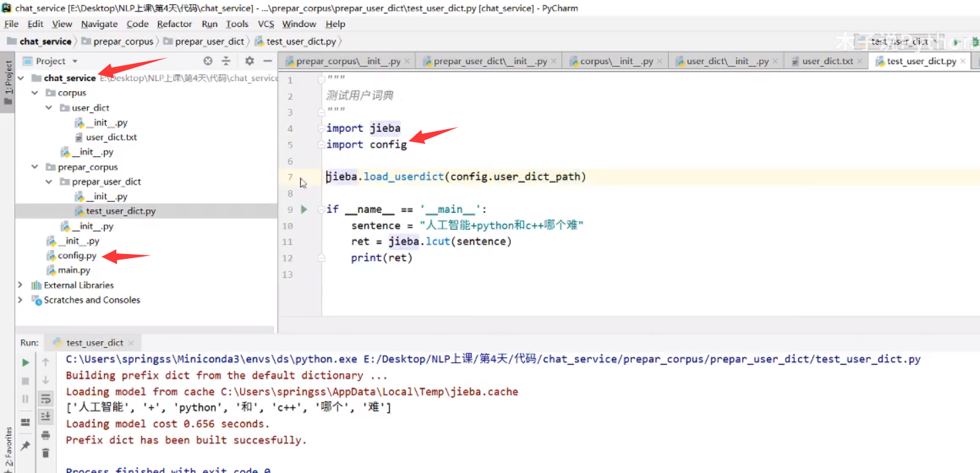This screenshot has height=473, width=980.
Task: Click prepar_user_dict in the navigation breadcrumb
Action: (x=204, y=41)
